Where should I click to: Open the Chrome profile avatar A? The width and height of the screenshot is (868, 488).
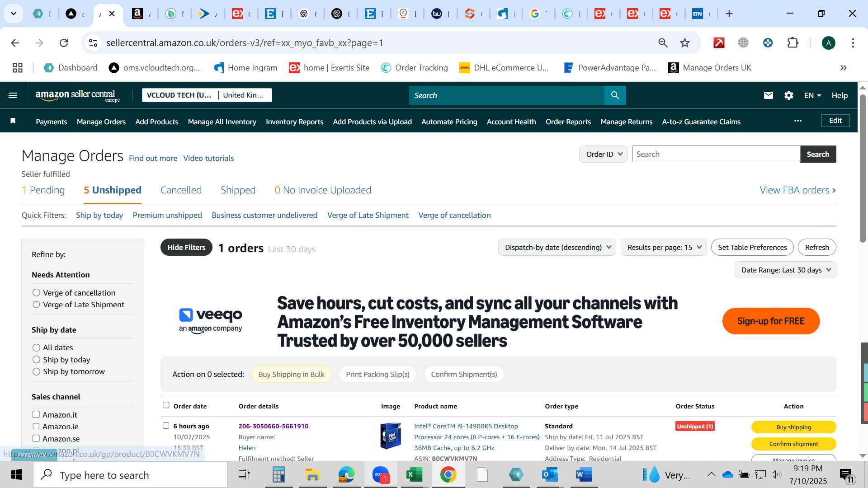click(x=828, y=43)
